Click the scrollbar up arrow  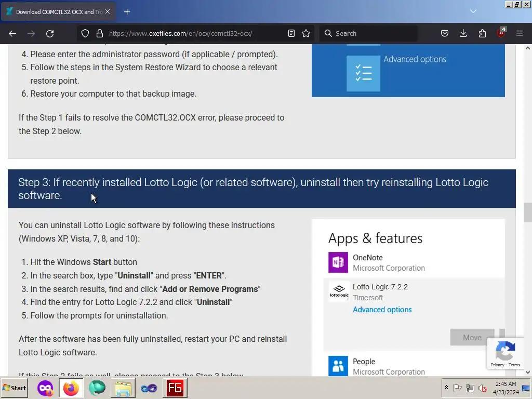pos(528,48)
